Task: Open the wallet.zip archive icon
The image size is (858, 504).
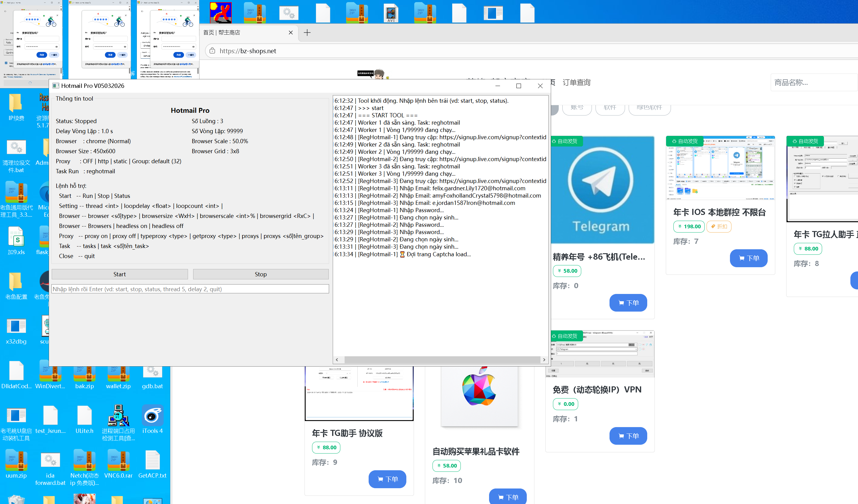Action: [x=118, y=374]
